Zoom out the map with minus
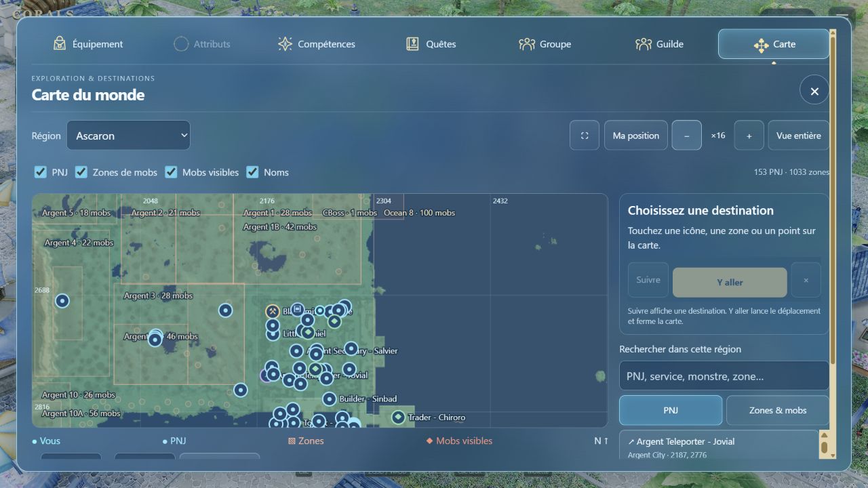This screenshot has width=868, height=488. (x=687, y=136)
